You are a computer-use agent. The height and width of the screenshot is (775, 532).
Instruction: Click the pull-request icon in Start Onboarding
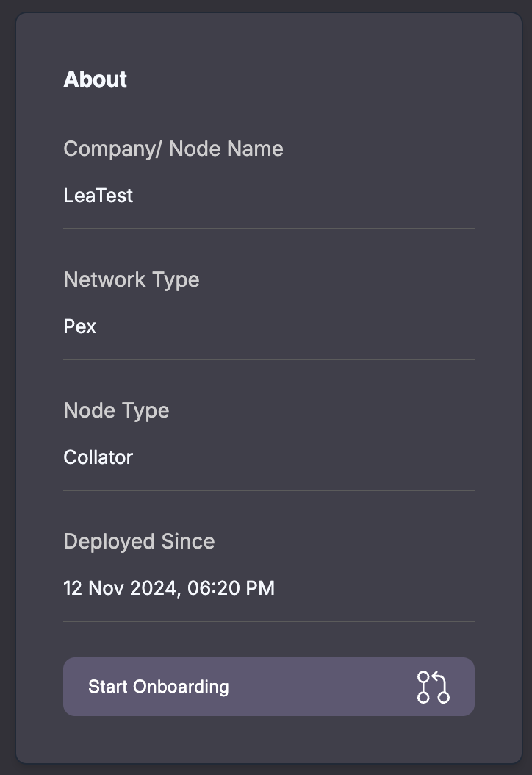tap(434, 687)
